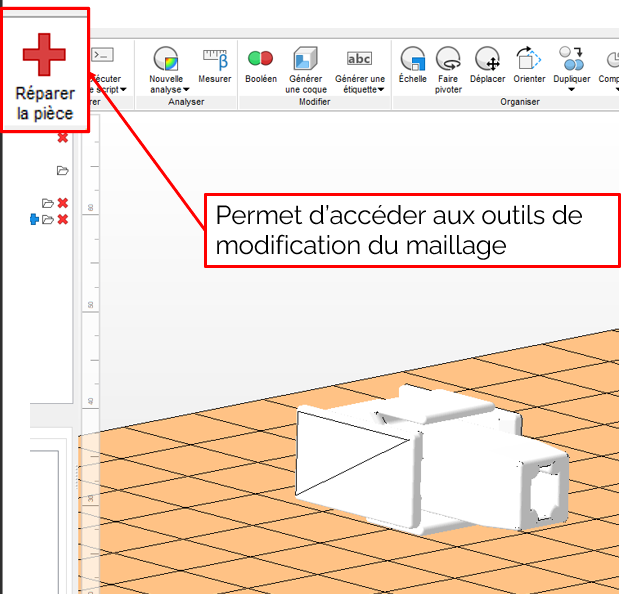Click the topmost red X in left panel
626x594 pixels.
pos(62,137)
